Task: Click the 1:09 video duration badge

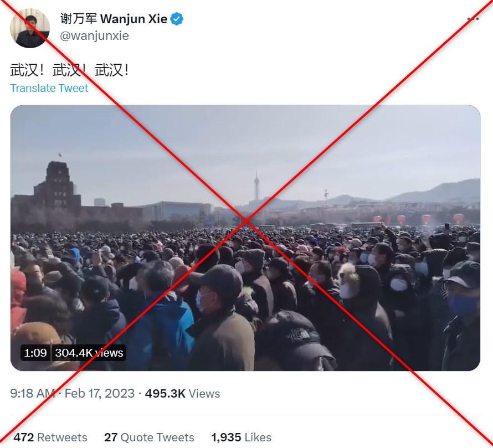Action: click(35, 353)
